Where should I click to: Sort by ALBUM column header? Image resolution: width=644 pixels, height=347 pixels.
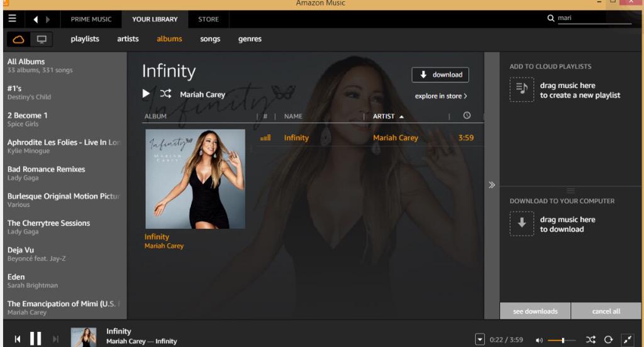pyautogui.click(x=155, y=116)
